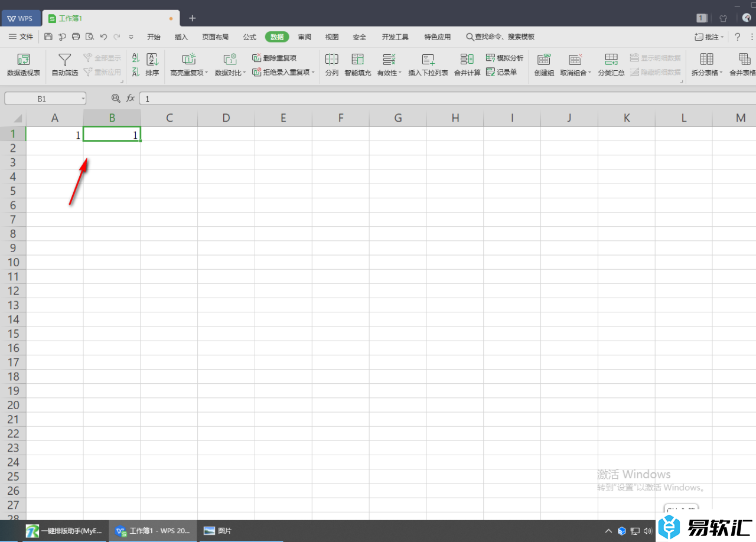Viewport: 756px width, 542px height.
Task: Sort ascending with the A-Z icon
Action: point(135,58)
